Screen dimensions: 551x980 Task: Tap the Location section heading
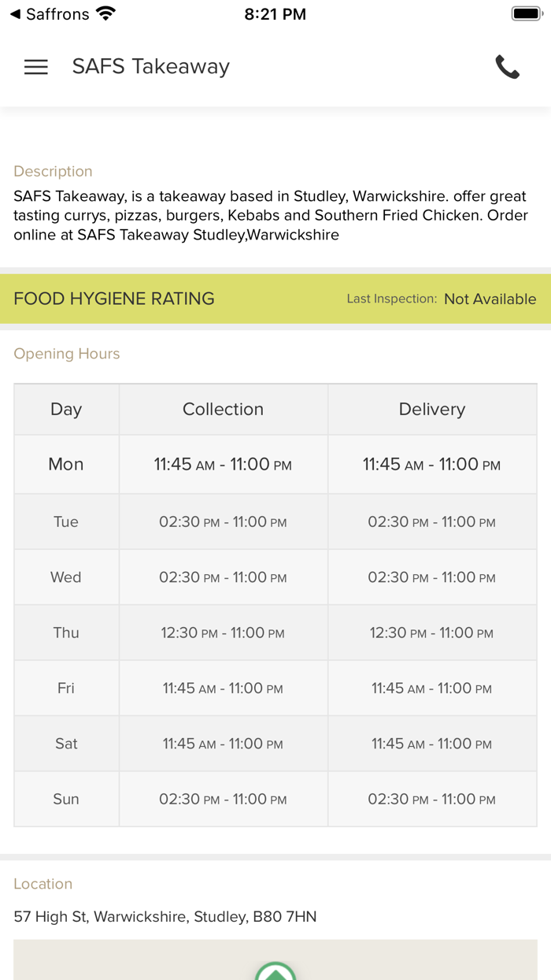[x=43, y=884]
